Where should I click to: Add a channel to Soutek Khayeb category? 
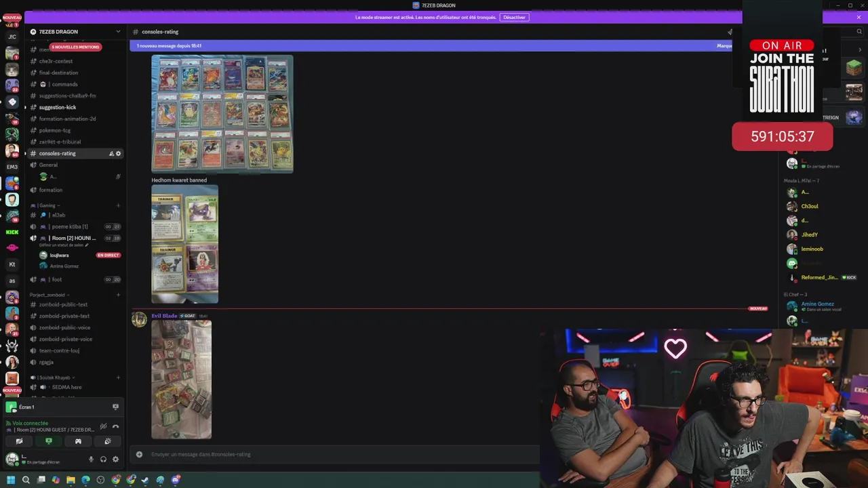point(118,378)
